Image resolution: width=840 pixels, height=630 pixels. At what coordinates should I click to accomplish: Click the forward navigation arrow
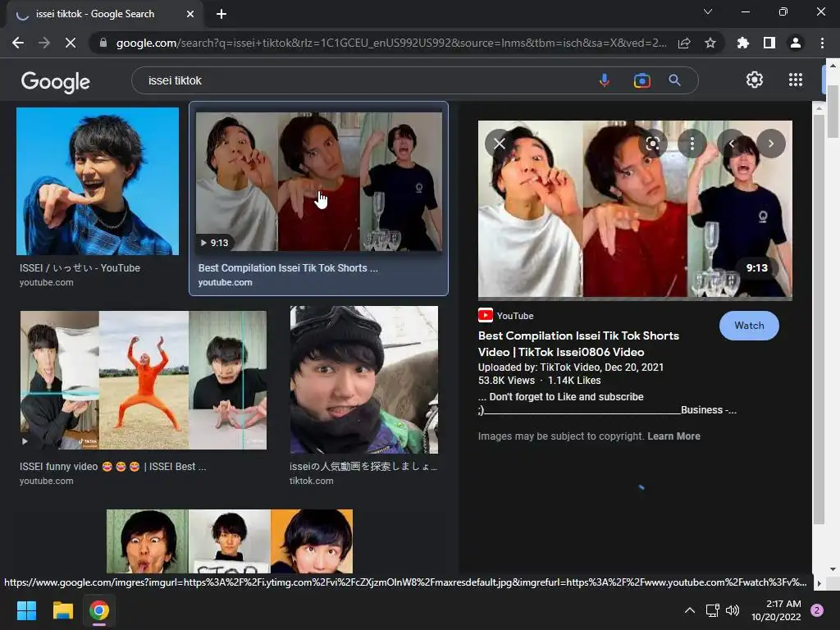(44, 43)
